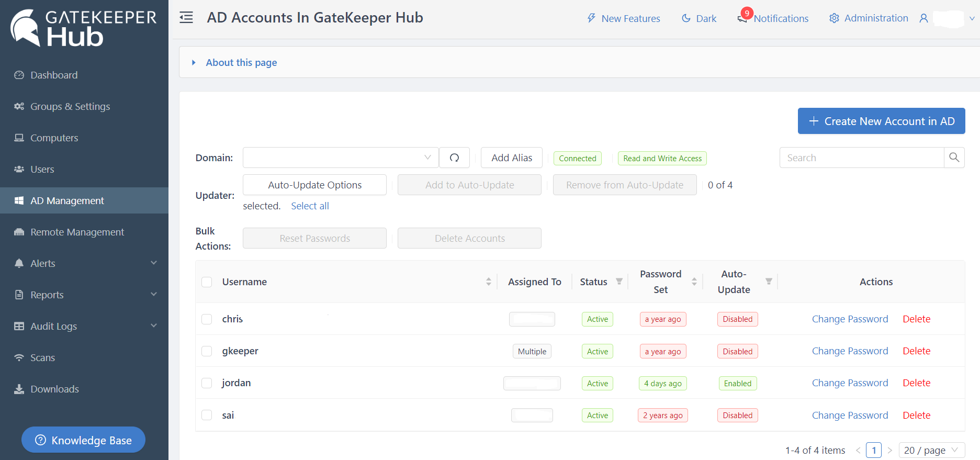Go to page 1 in pagination
Image resolution: width=980 pixels, height=460 pixels.
point(873,450)
